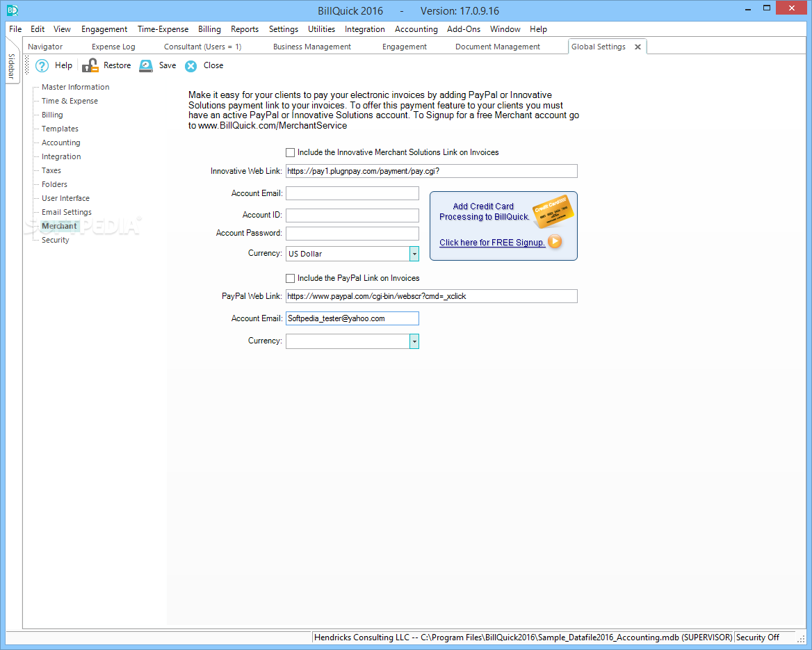Click the Help question mark icon

pyautogui.click(x=42, y=66)
